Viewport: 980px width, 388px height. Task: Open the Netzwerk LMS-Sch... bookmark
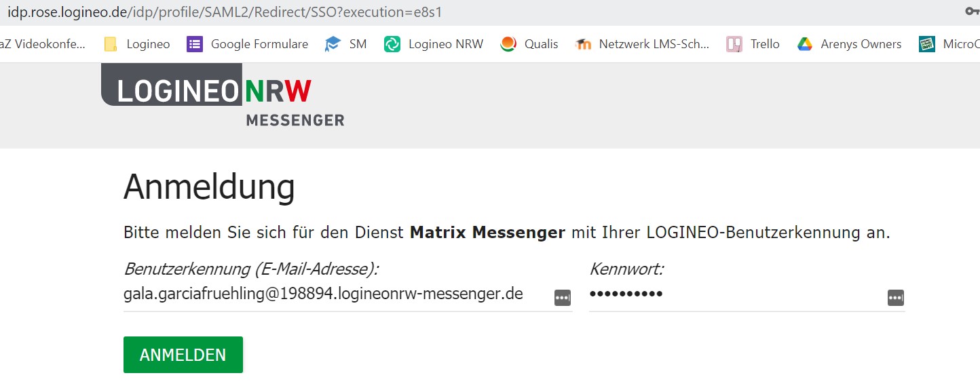pyautogui.click(x=642, y=44)
